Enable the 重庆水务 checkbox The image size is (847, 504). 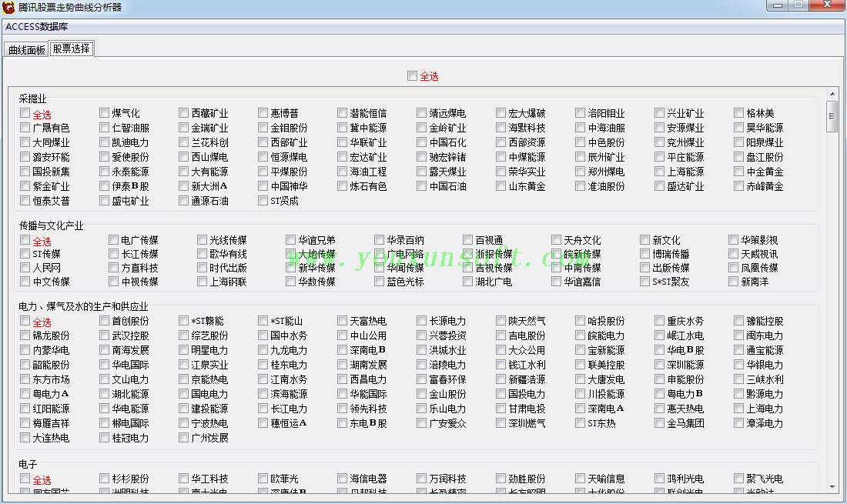(x=660, y=321)
